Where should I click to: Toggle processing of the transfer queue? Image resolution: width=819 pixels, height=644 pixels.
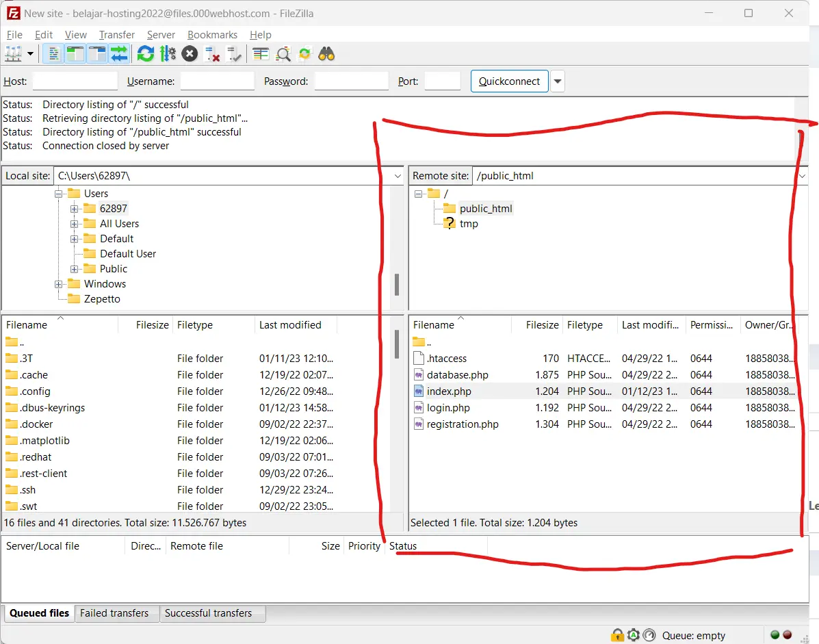(x=168, y=54)
